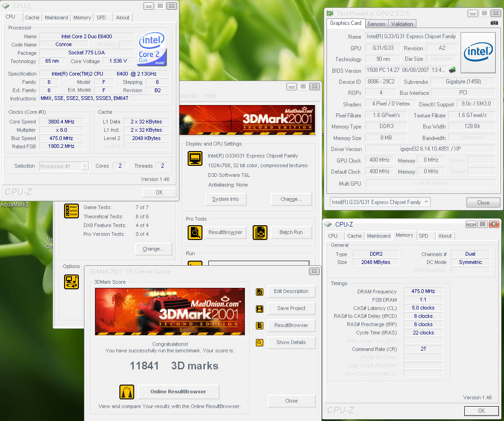Click the Edit Description button
This screenshot has height=421, width=504.
click(x=291, y=291)
